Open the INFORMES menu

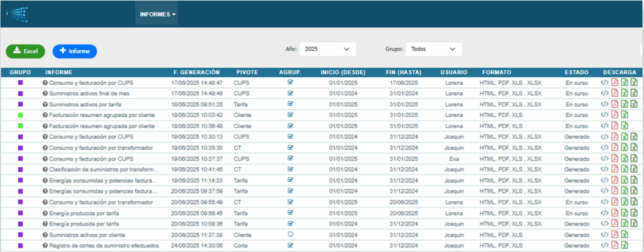tap(157, 14)
